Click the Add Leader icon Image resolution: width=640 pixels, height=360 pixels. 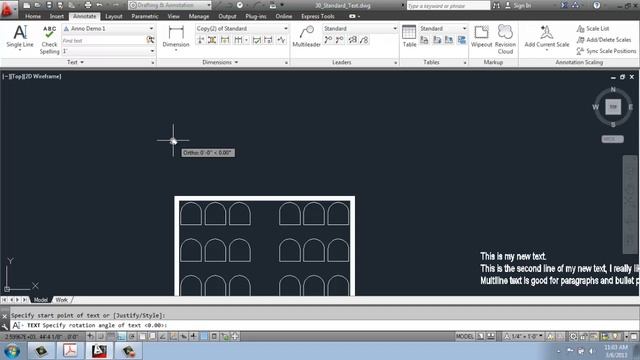[x=328, y=40]
